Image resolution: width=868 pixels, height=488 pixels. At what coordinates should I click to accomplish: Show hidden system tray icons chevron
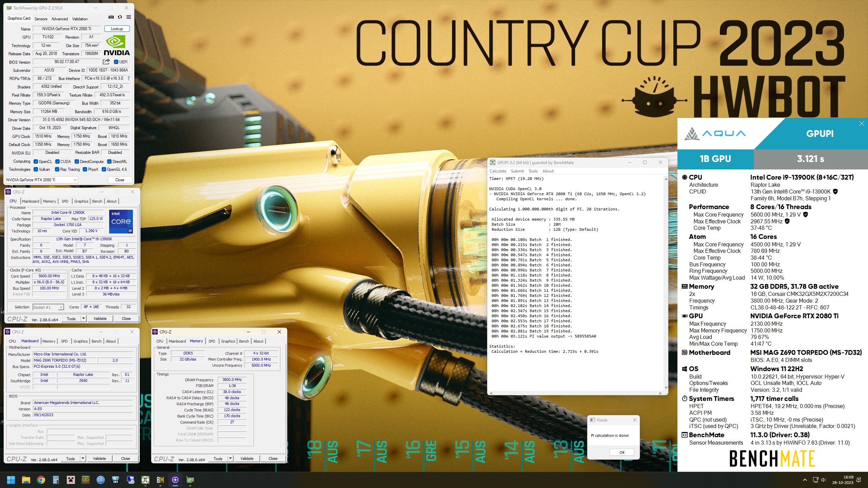805,480
